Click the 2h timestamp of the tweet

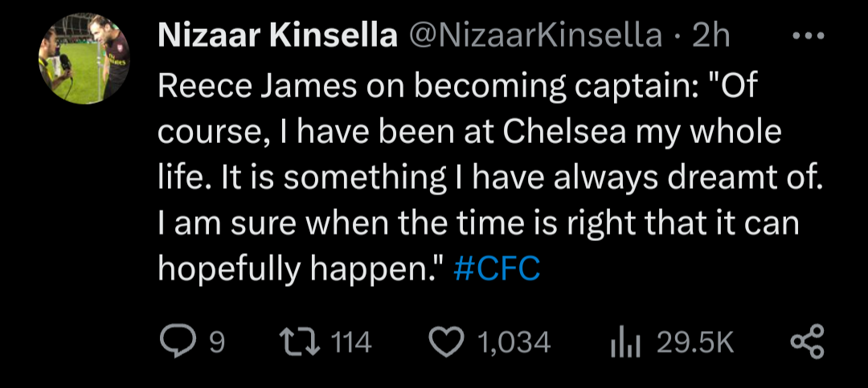pyautogui.click(x=710, y=36)
